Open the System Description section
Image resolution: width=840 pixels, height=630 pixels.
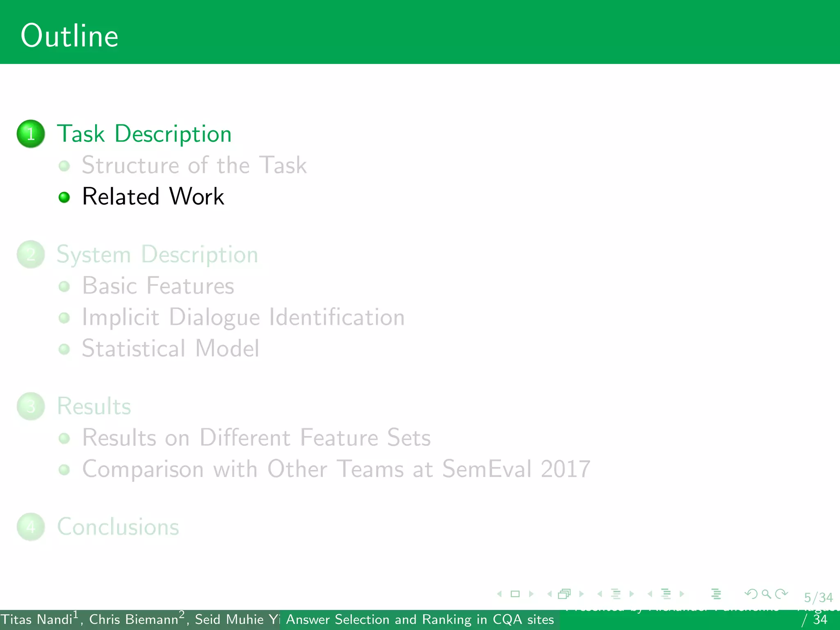click(x=157, y=255)
